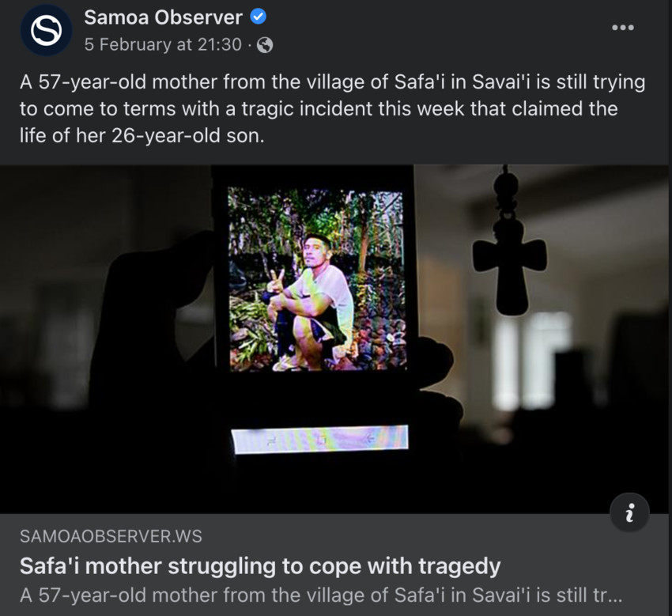The width and height of the screenshot is (672, 616).
Task: Click the globe public audience icon
Action: click(x=264, y=44)
